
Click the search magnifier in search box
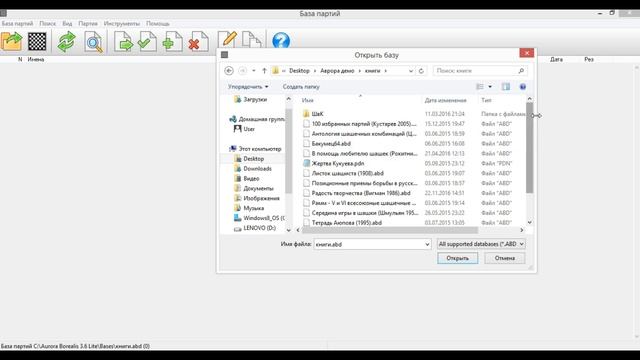521,71
